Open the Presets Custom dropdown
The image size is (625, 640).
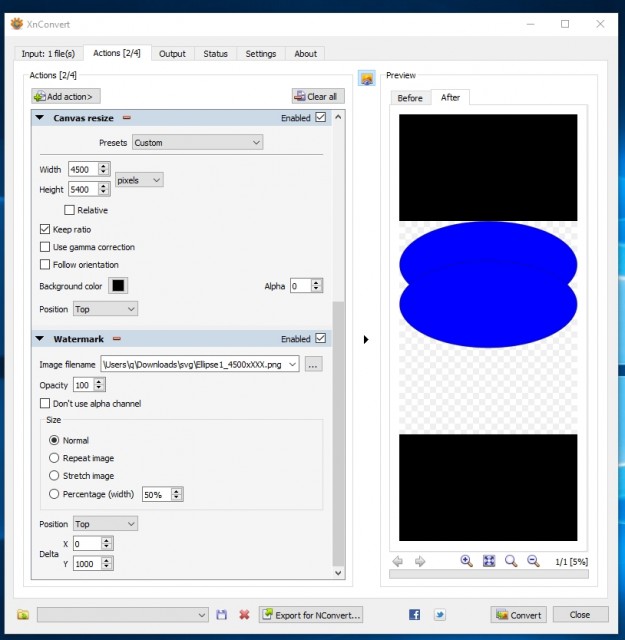(x=197, y=142)
